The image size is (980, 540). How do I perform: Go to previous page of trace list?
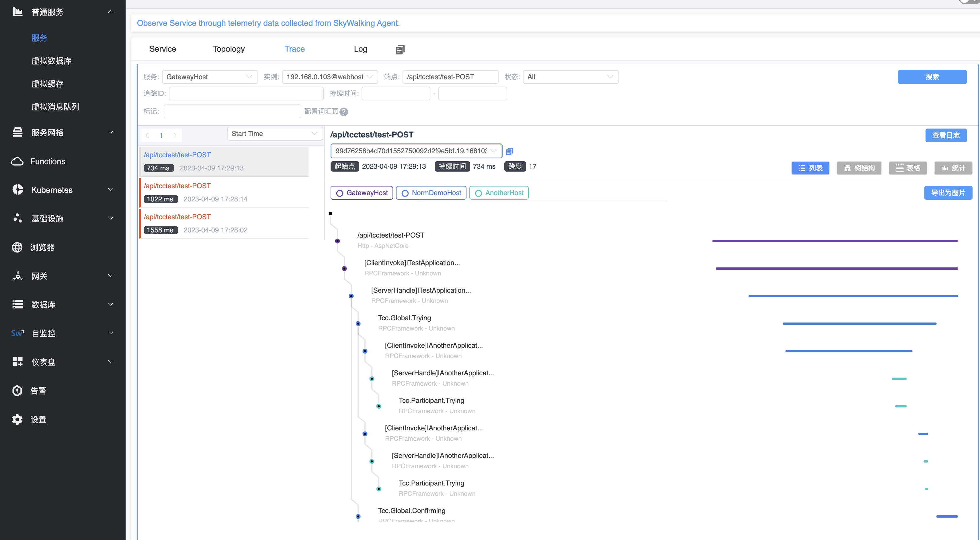pyautogui.click(x=147, y=135)
